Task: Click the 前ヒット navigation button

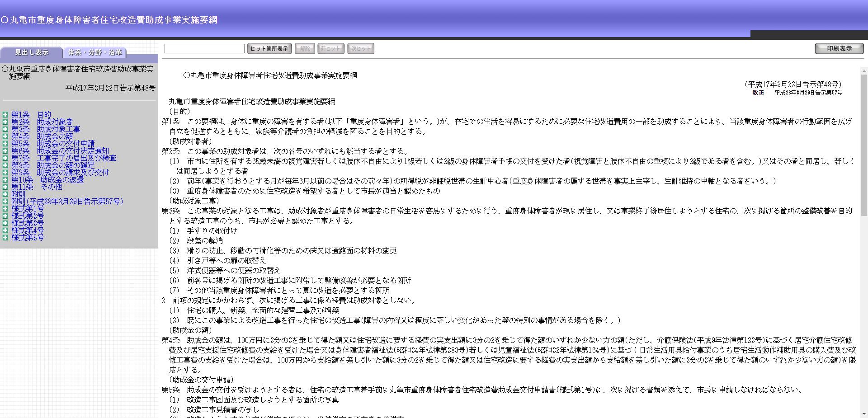Action: (330, 48)
